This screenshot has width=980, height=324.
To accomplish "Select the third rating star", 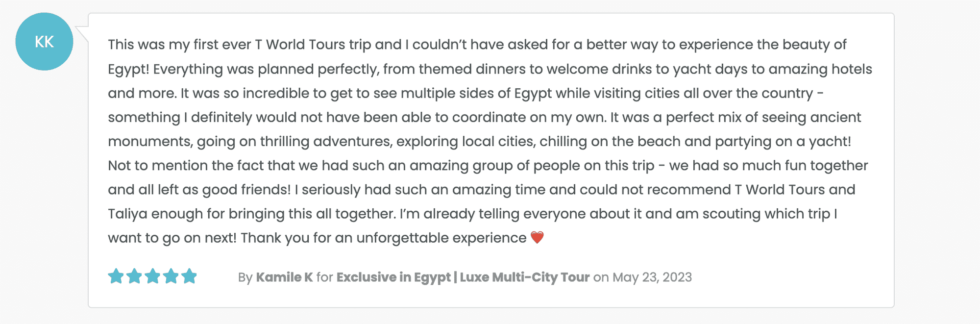I will point(152,276).
